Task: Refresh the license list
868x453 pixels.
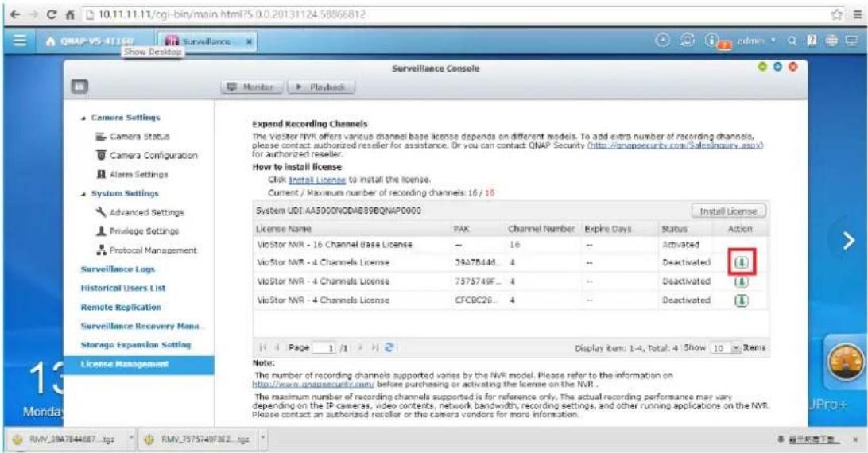Action: coord(389,348)
